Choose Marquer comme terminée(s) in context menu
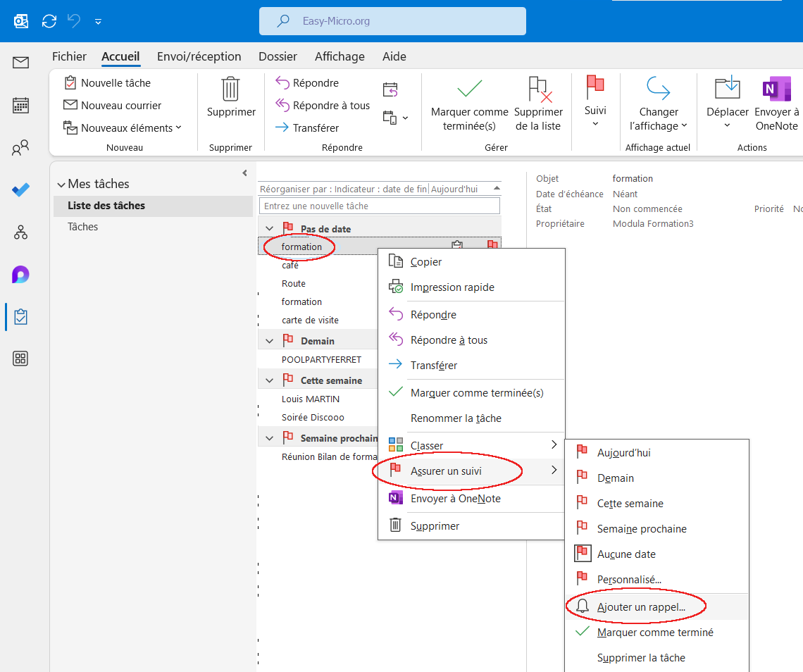 pyautogui.click(x=471, y=393)
